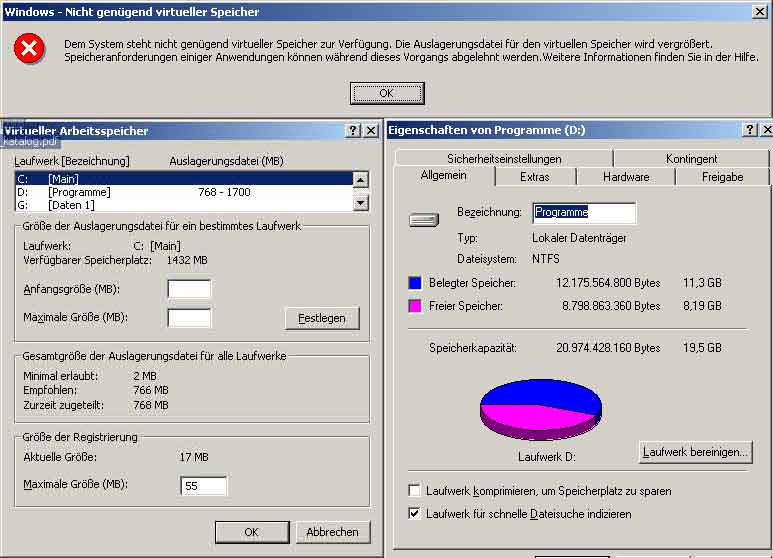
Task: Close the 'Nicht genügend virtueller Speicher' dialog
Action: 760,12
